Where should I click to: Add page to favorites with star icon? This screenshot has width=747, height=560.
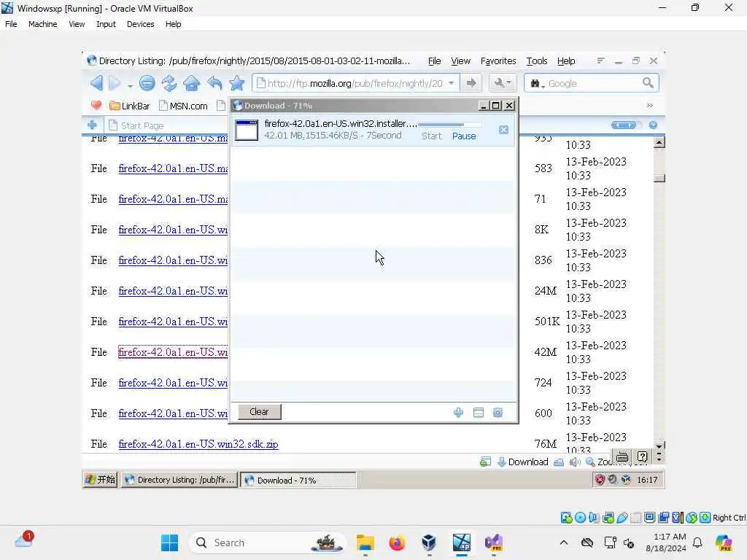point(237,83)
